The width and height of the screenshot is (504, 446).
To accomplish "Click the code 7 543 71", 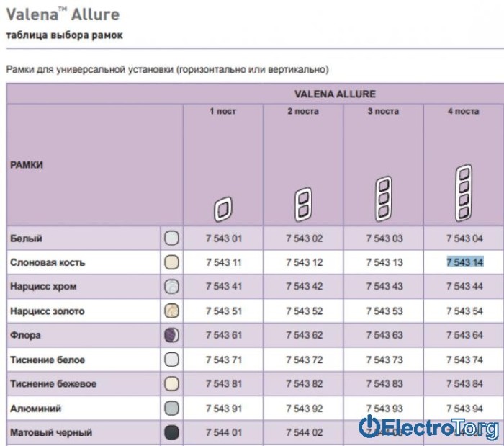I will click(224, 360).
